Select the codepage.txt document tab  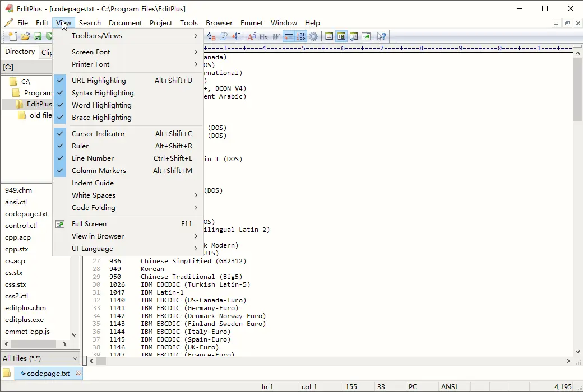click(x=48, y=373)
